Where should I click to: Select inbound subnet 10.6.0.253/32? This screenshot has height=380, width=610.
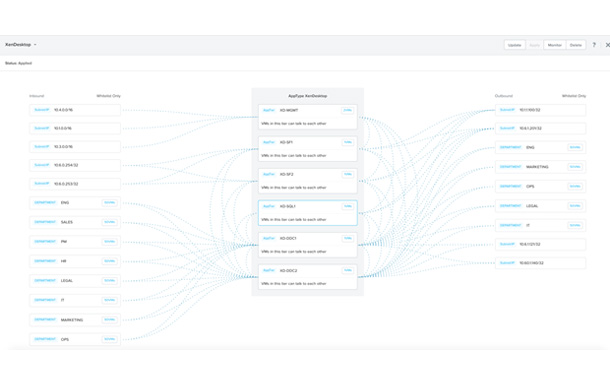tap(75, 184)
